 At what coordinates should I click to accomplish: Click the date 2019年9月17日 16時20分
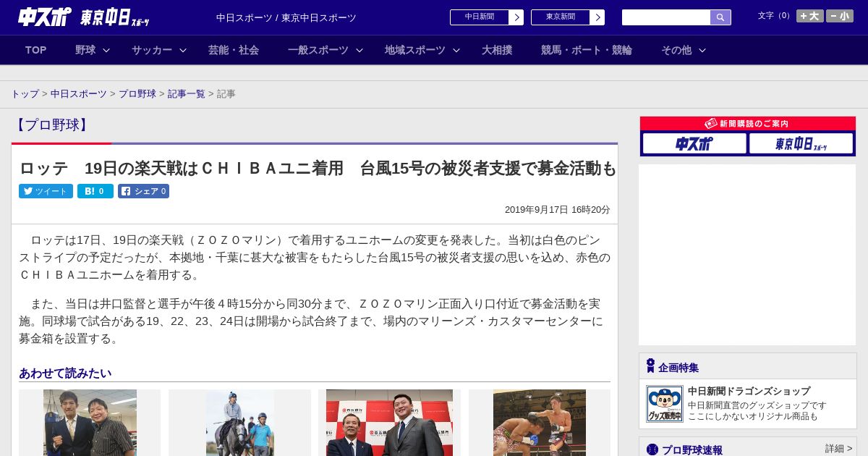coord(557,210)
